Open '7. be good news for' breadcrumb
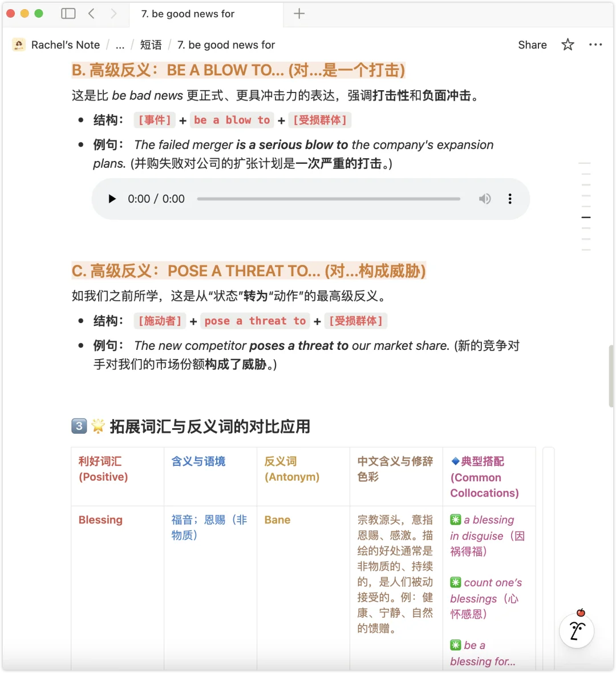Screen dimensions: 616x673 coord(226,45)
